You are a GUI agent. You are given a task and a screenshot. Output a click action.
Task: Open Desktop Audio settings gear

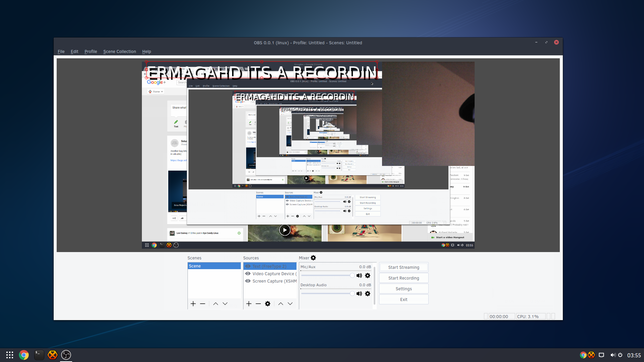(368, 294)
